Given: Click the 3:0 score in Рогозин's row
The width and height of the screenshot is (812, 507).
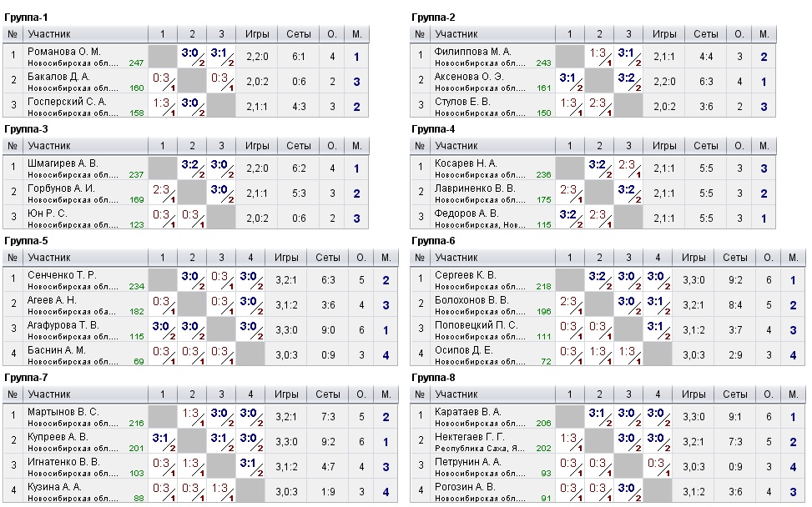Looking at the screenshot, I should coord(628,487).
